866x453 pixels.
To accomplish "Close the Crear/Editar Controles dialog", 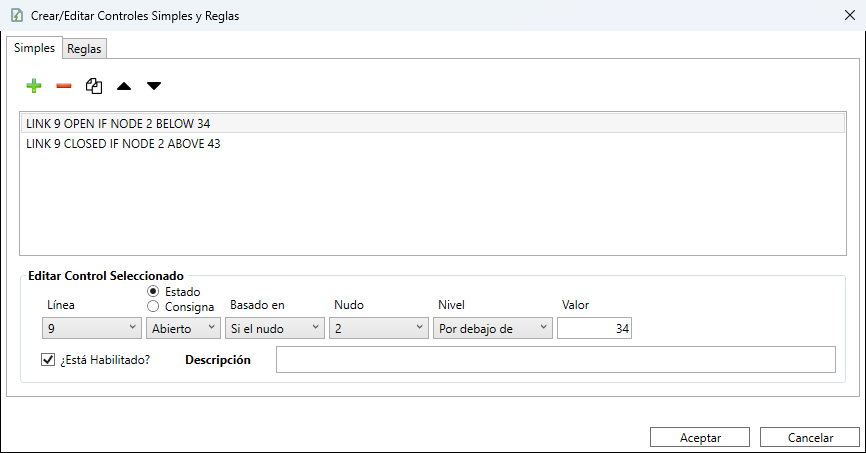I will pyautogui.click(x=850, y=15).
